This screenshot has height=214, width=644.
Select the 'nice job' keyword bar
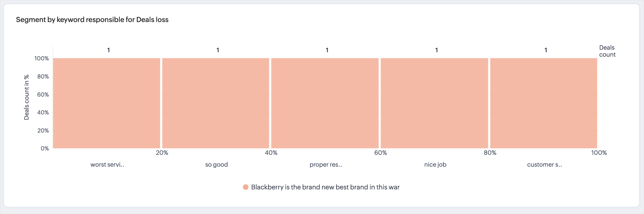point(434,103)
